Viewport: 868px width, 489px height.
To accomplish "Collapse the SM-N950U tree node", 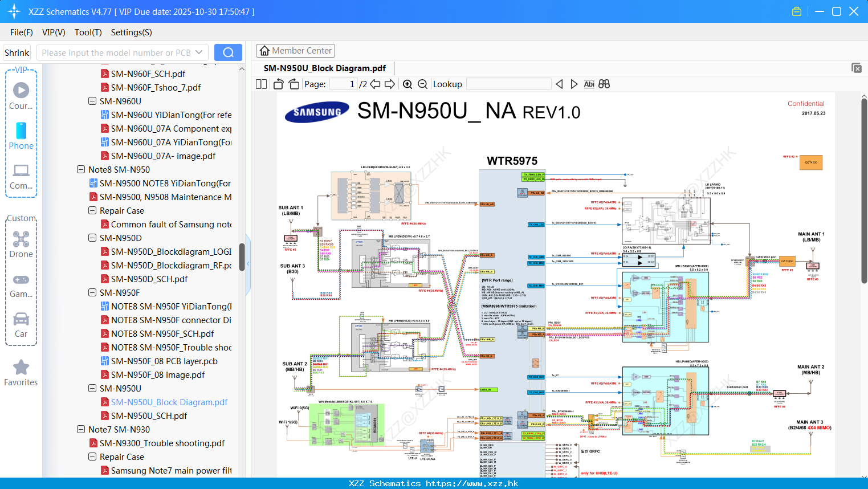I will pos(92,388).
